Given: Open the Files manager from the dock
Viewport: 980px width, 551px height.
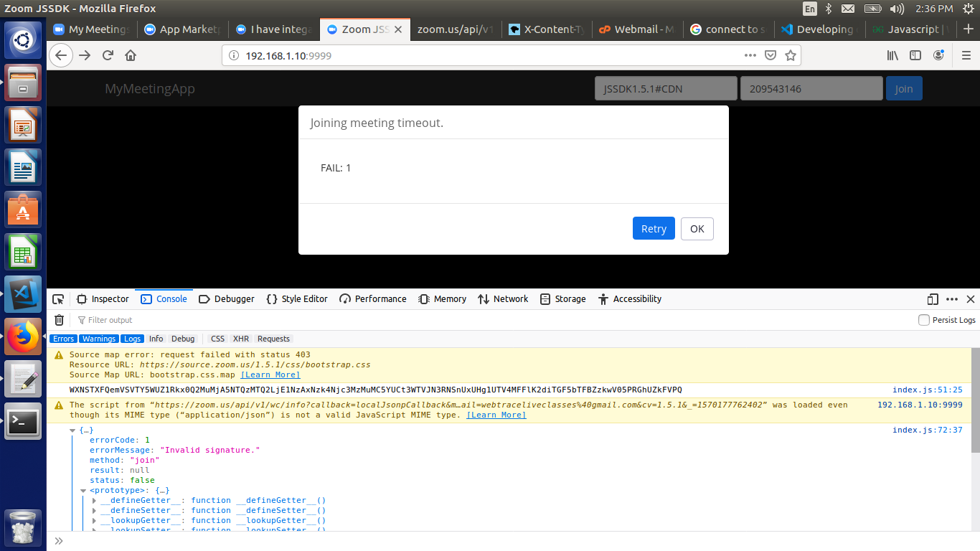Looking at the screenshot, I should 24,83.
